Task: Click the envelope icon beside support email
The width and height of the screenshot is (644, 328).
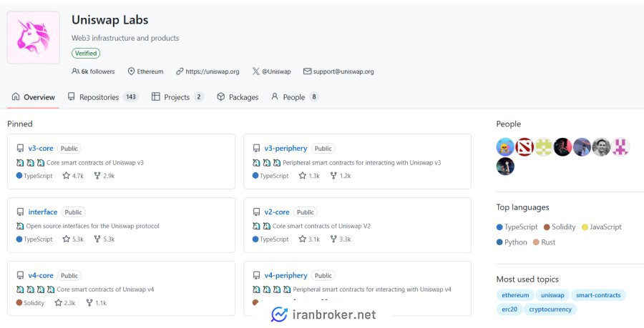Action: 307,71
